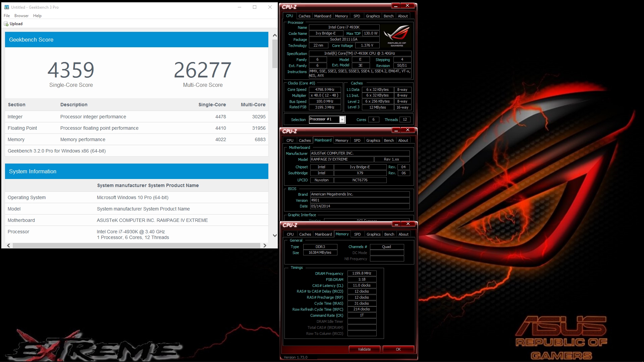Close the Geekbench 3 Pro window

click(270, 7)
